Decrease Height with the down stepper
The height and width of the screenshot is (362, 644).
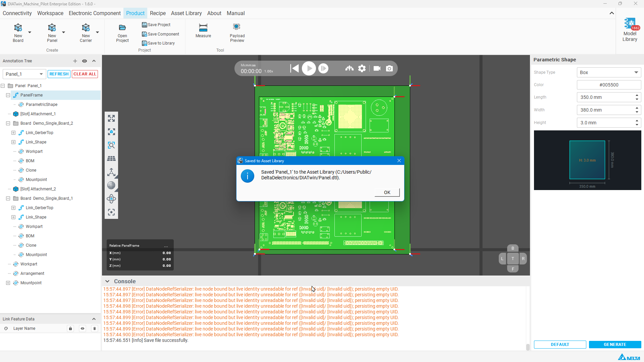[637, 125]
